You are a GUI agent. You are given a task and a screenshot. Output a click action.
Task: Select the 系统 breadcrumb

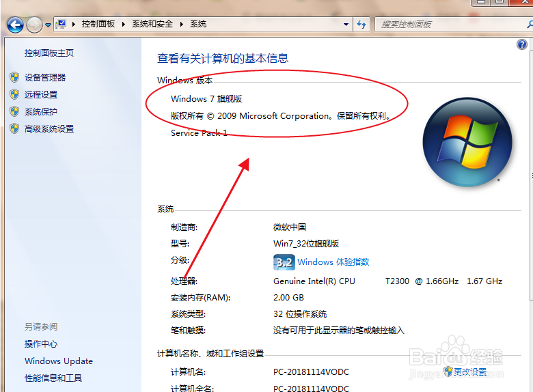tap(198, 24)
